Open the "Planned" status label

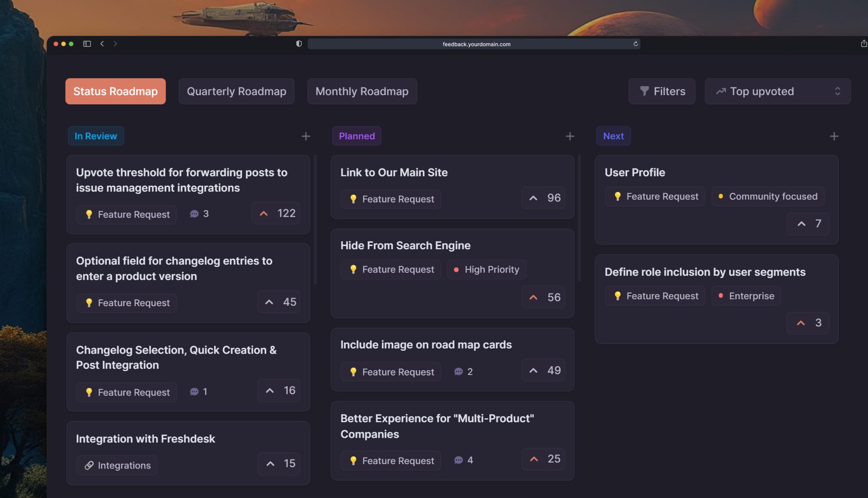(356, 136)
